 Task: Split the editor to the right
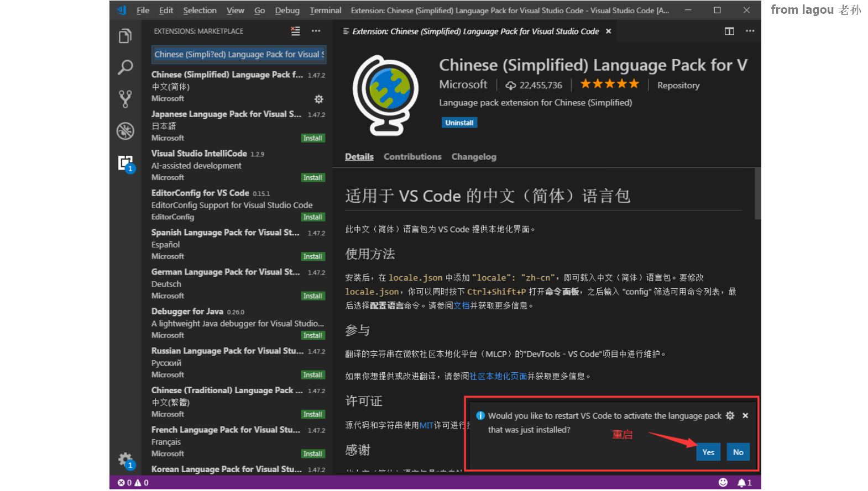click(x=730, y=31)
